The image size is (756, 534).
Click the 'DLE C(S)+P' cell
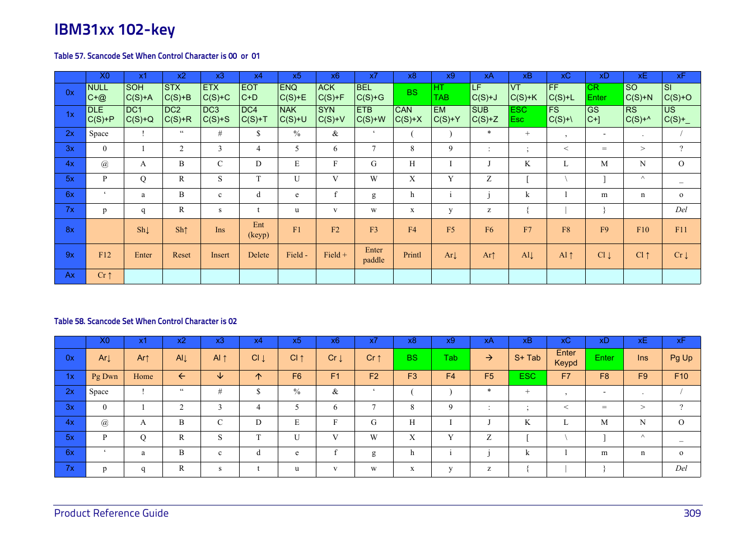tap(105, 115)
